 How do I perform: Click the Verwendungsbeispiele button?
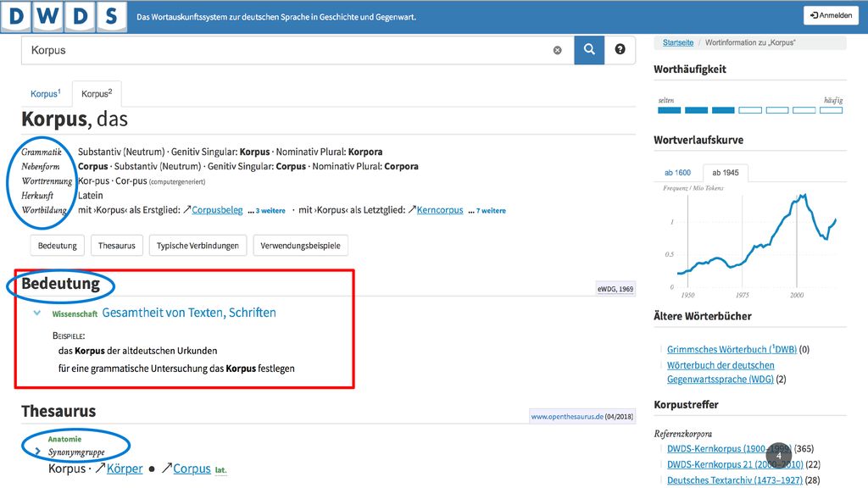pyautogui.click(x=301, y=246)
